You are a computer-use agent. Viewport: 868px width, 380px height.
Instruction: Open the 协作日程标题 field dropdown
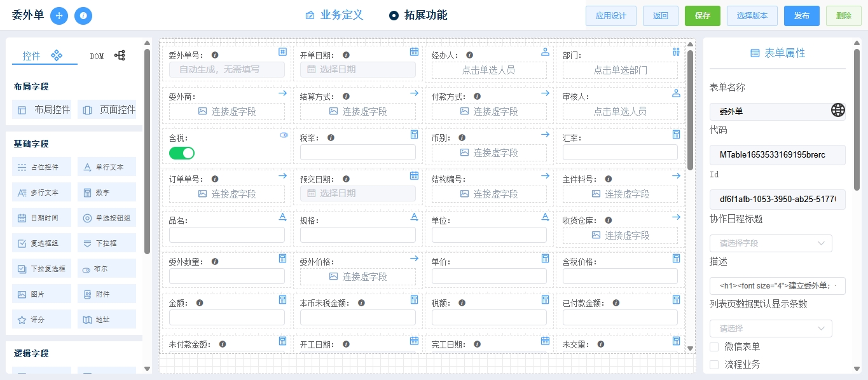(771, 243)
